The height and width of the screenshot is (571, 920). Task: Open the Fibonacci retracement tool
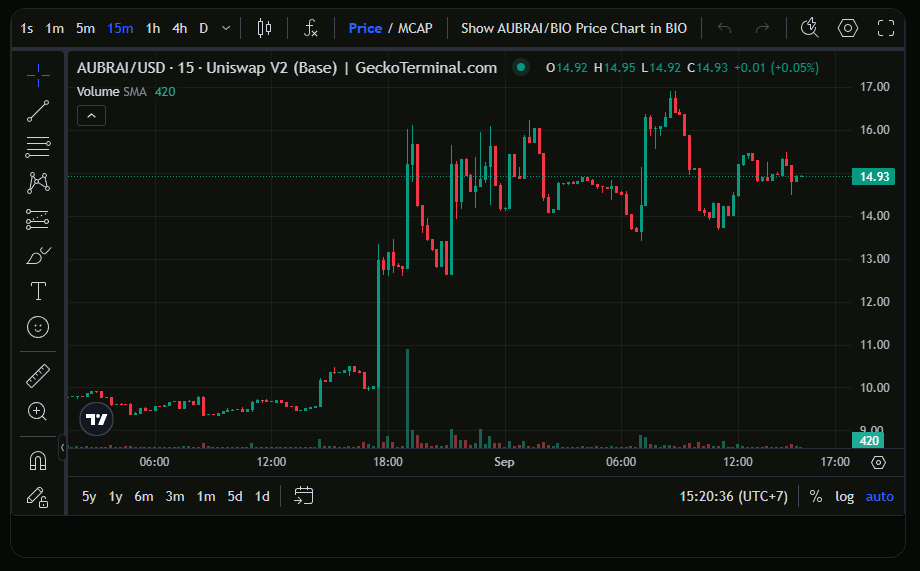tap(38, 147)
